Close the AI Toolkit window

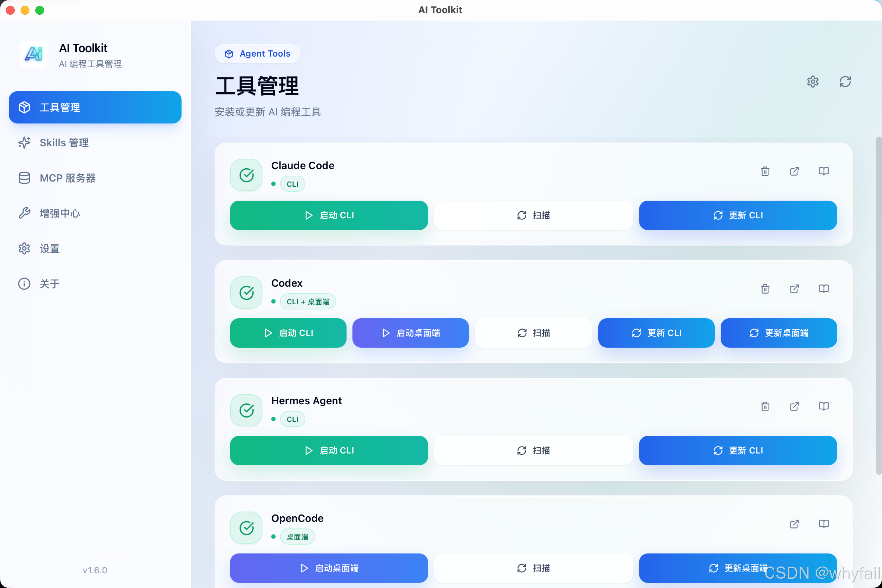[x=11, y=10]
